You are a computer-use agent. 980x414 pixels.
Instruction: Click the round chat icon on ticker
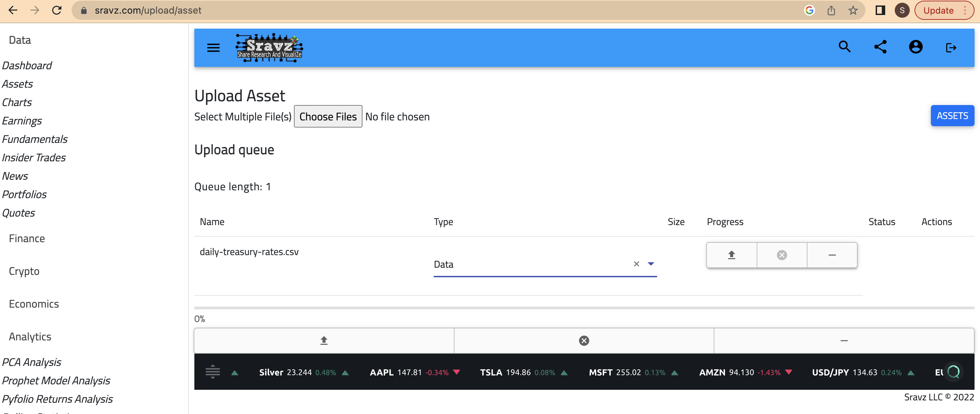coord(953,371)
